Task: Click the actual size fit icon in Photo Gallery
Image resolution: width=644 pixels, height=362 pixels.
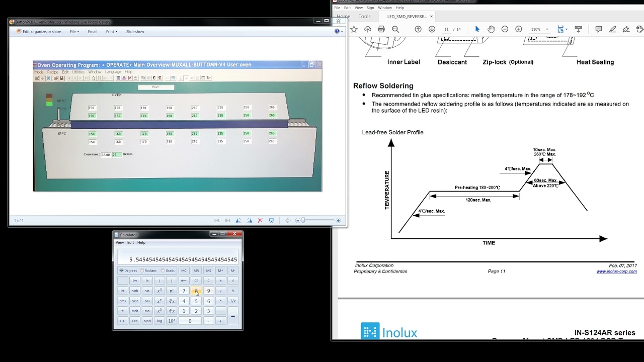Action: (287, 220)
